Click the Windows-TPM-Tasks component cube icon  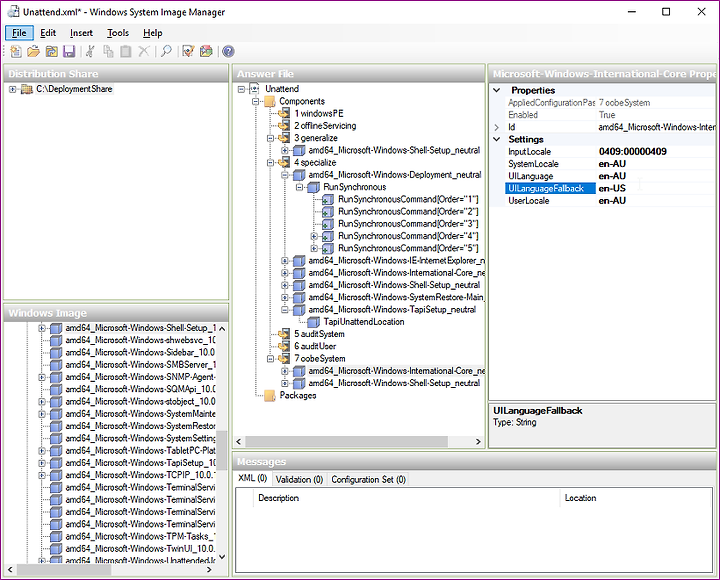click(x=56, y=536)
